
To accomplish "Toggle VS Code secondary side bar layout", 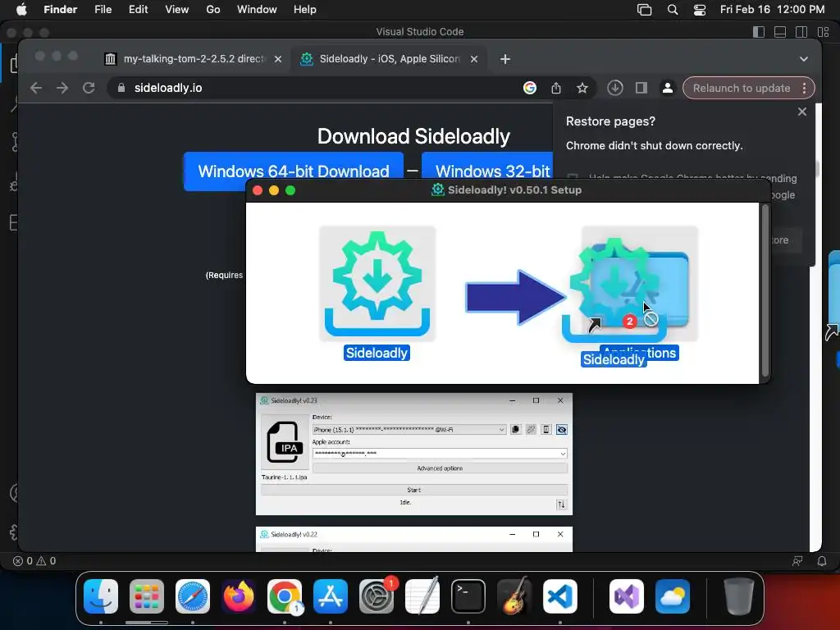I will click(801, 32).
